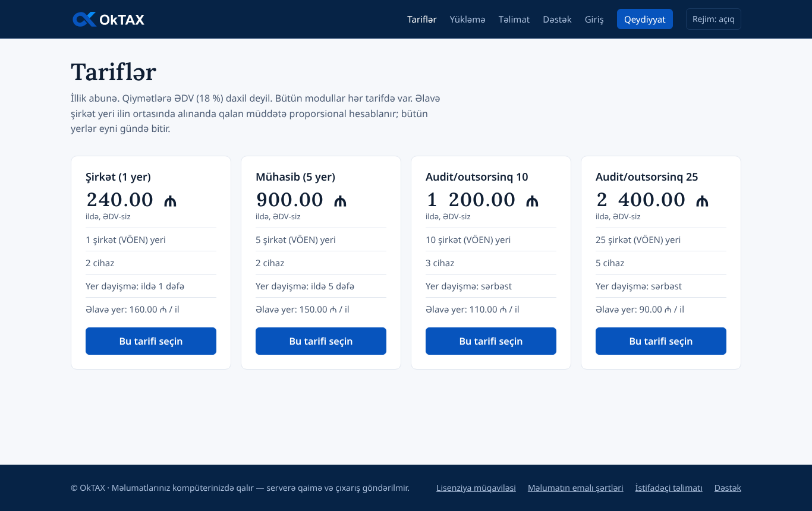Open the Lisenziya müqaviləsi footer link
Viewport: 812px width, 511px height.
(476, 488)
